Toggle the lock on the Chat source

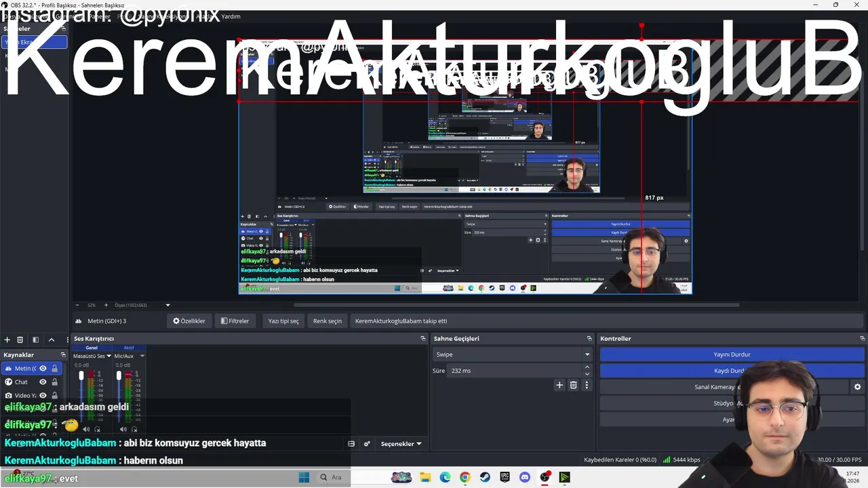pyautogui.click(x=54, y=382)
